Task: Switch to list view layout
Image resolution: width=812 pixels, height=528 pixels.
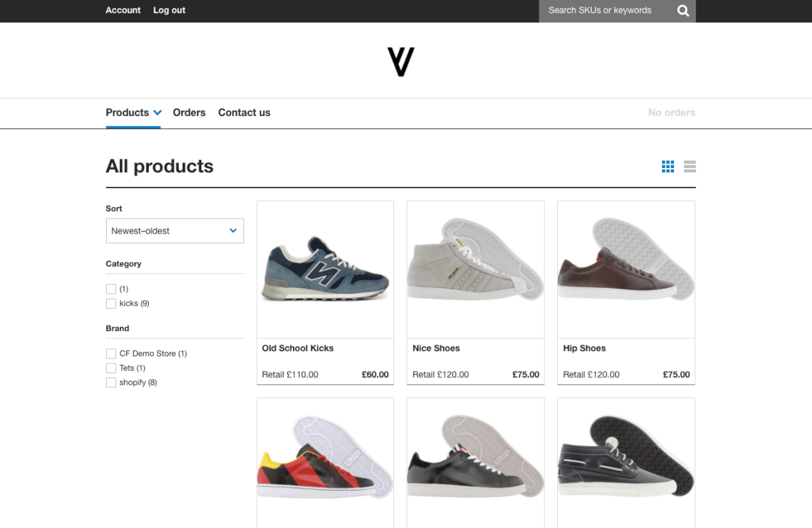Action: [x=689, y=166]
